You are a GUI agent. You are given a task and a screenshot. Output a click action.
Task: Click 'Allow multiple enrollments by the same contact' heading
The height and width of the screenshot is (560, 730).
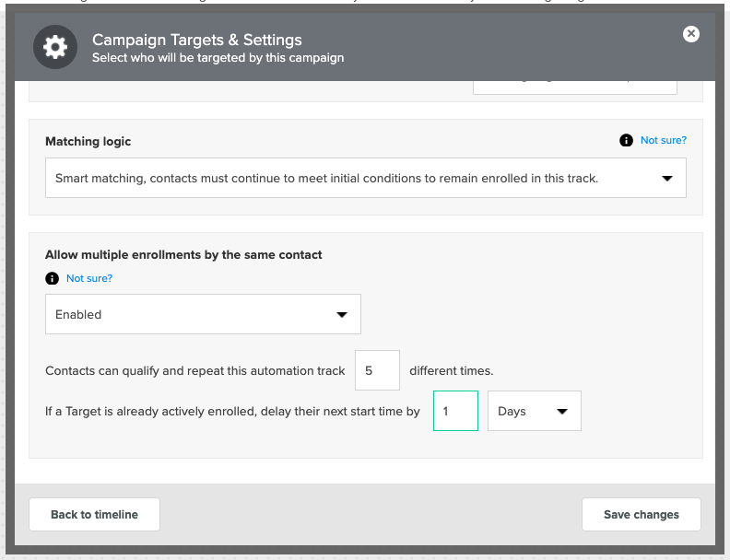coord(183,255)
